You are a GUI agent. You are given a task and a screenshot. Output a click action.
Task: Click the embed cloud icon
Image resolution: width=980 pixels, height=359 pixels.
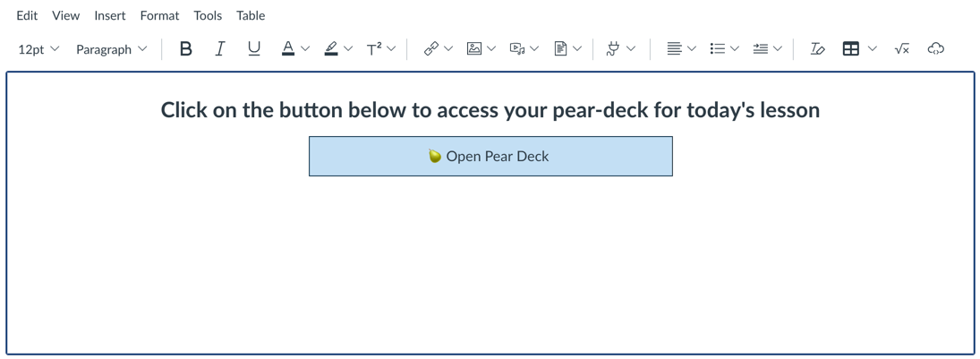(x=935, y=48)
